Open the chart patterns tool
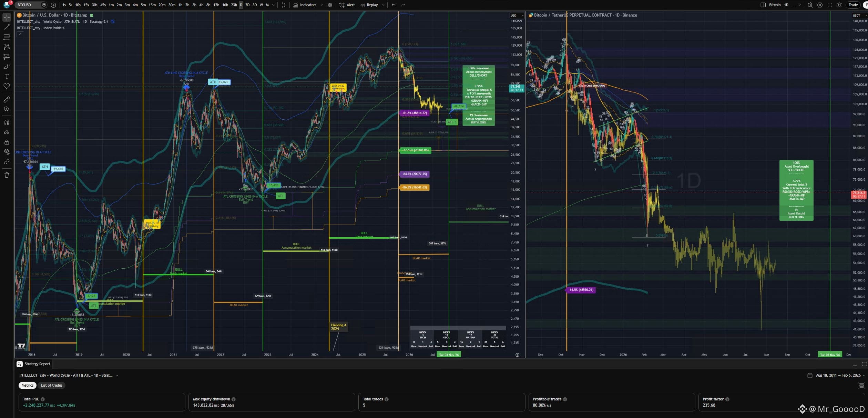 pos(7,47)
